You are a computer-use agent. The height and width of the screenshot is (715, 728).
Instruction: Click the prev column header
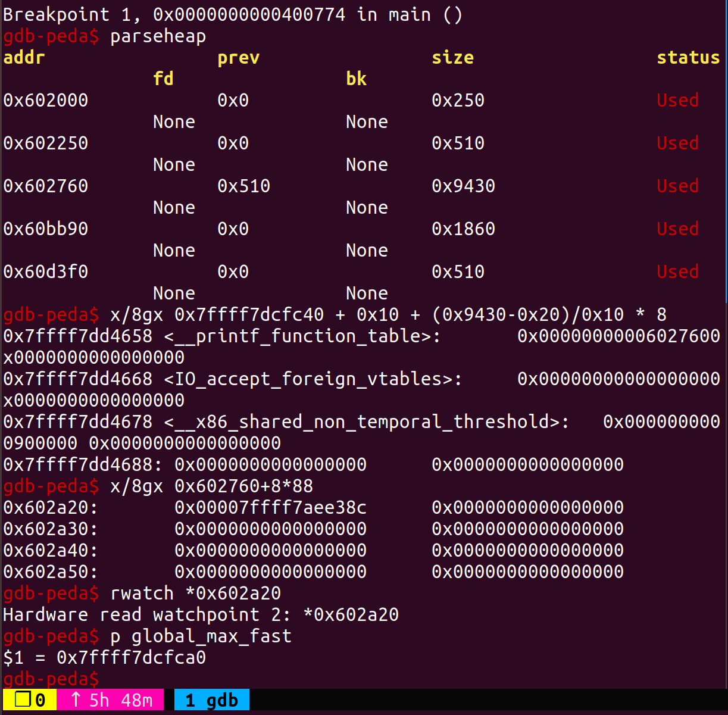pos(238,57)
